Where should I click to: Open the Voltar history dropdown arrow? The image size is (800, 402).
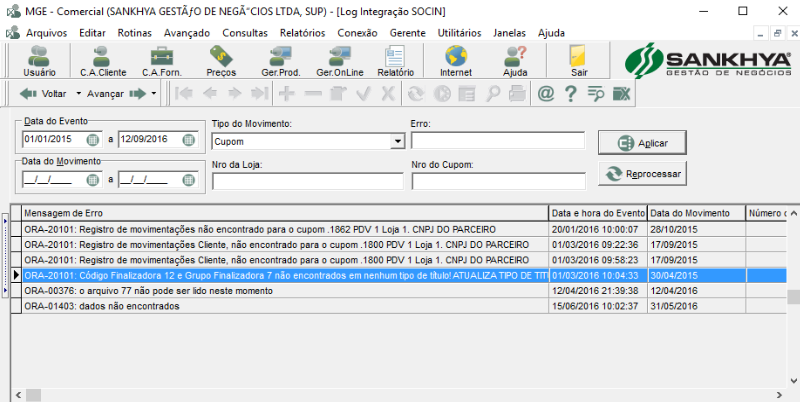pos(78,94)
